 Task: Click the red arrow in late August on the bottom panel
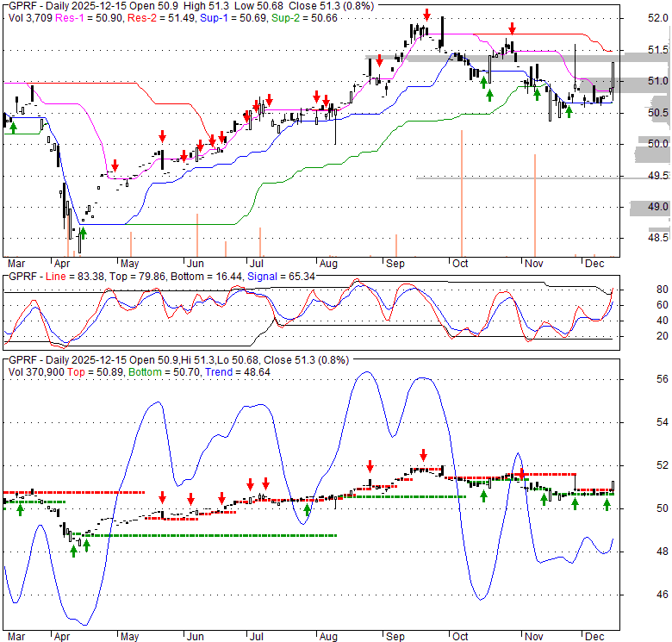[x=370, y=464]
